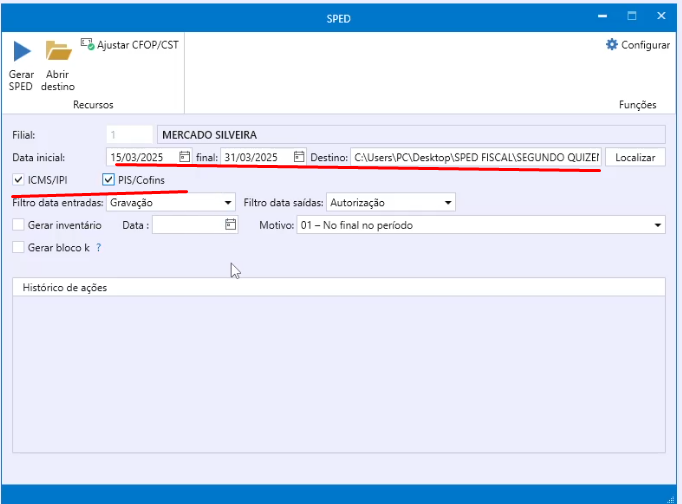Click the Gerar bloco k help question mark
682x504 pixels.
pos(98,247)
